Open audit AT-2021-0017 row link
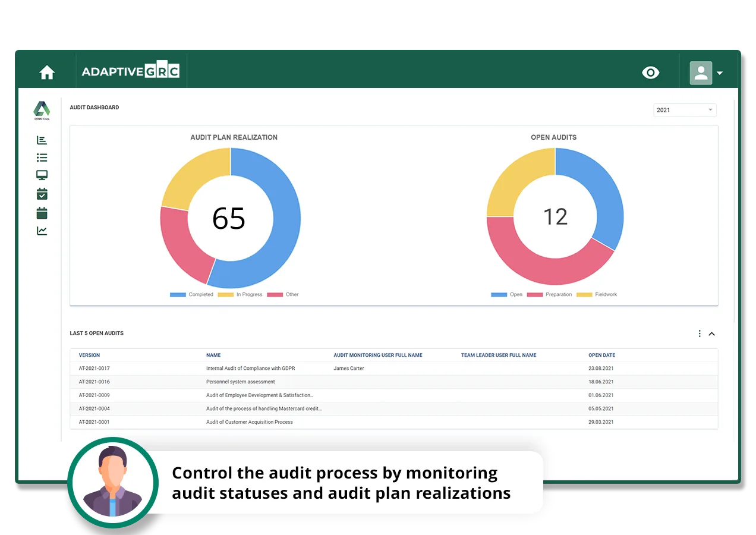 point(94,369)
